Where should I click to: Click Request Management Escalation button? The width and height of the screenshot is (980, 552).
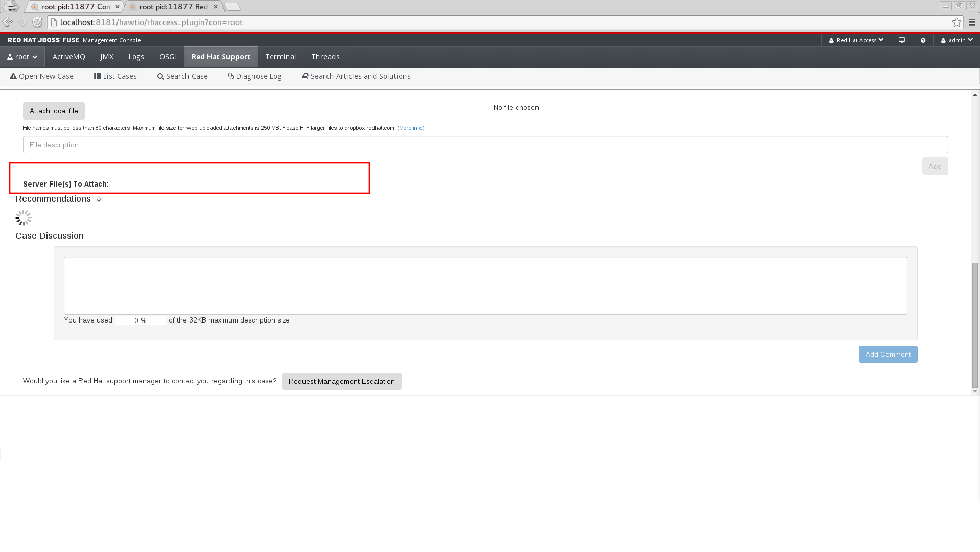pos(342,381)
